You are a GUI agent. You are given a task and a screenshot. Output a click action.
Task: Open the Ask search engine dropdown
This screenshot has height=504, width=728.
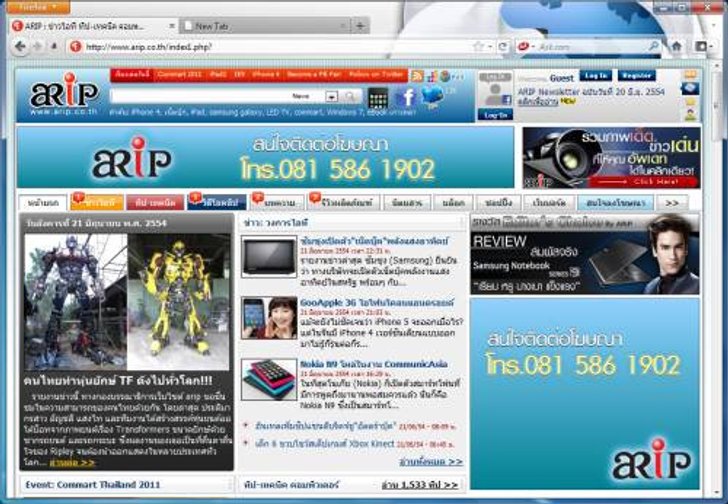526,46
